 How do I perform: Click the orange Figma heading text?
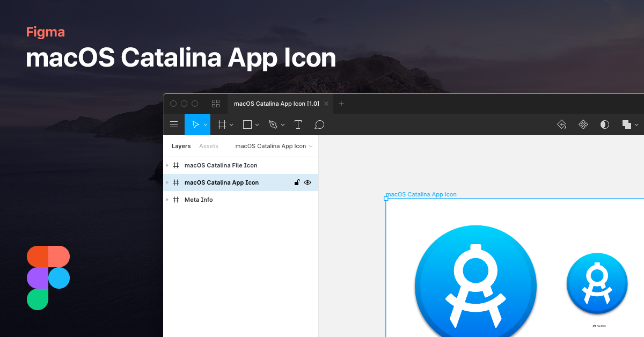[46, 32]
